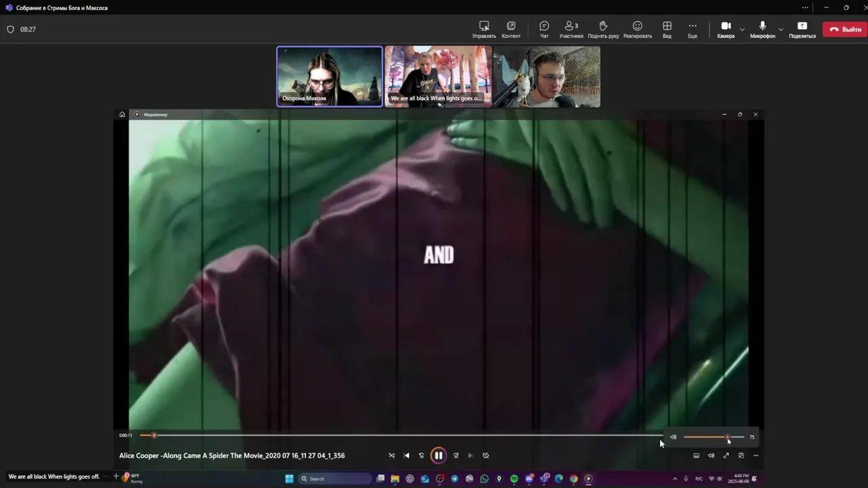The width and height of the screenshot is (868, 488).
Task: Click the taskbar Search box
Action: coord(334,479)
